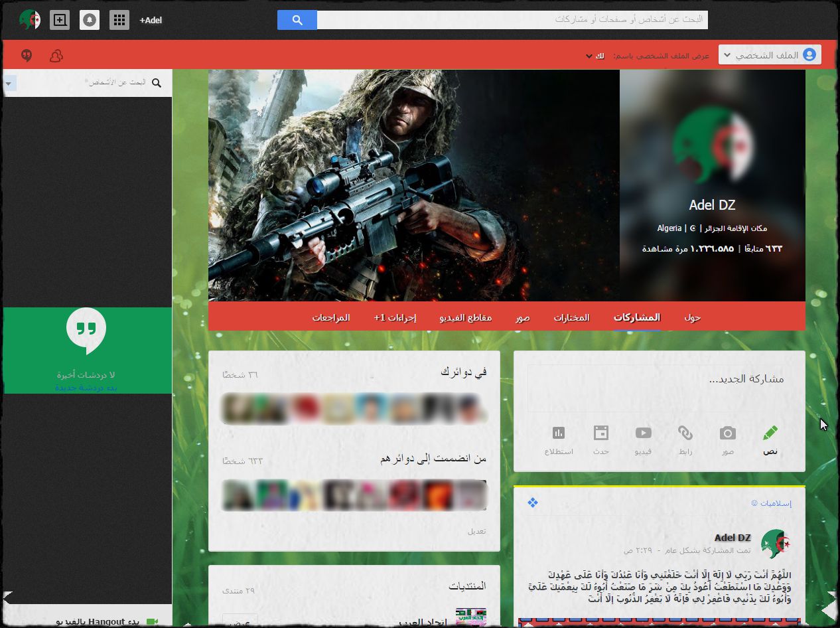
Task: Switch to the المشاركات tab
Action: pos(637,317)
